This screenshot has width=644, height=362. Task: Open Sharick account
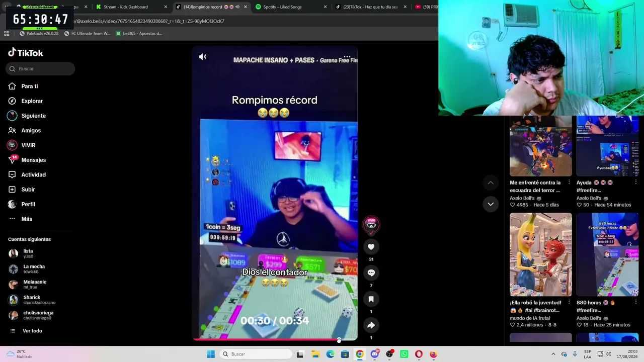coord(32,300)
